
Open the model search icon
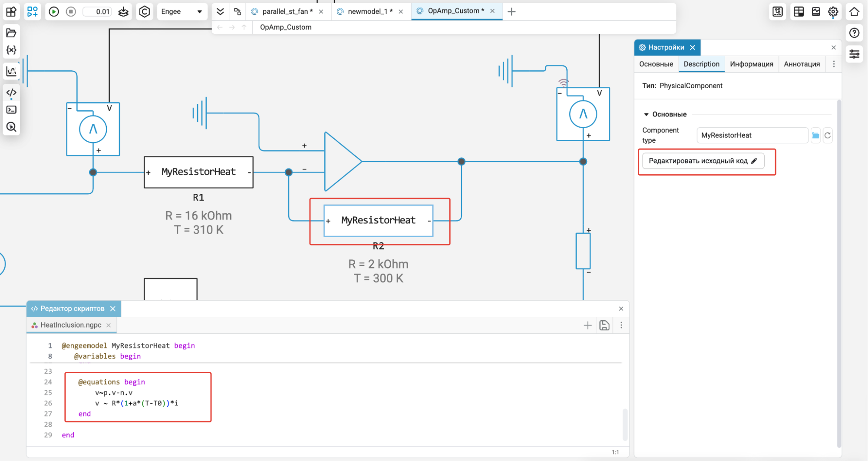(11, 127)
